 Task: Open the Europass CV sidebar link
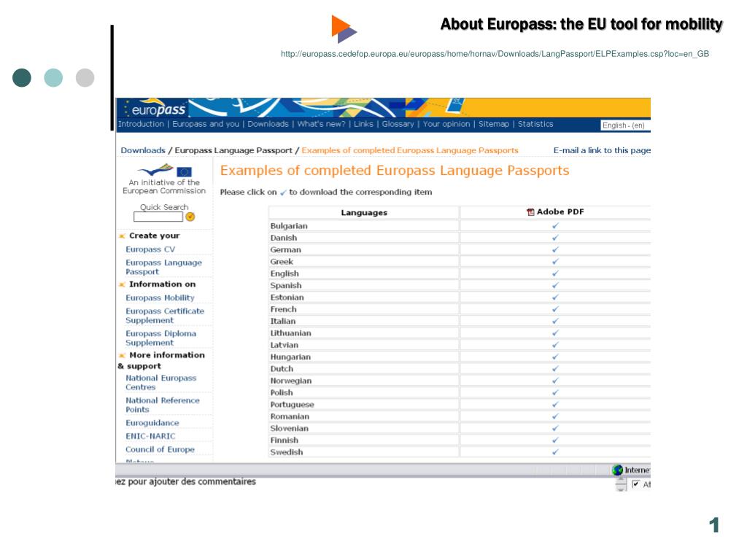point(150,249)
